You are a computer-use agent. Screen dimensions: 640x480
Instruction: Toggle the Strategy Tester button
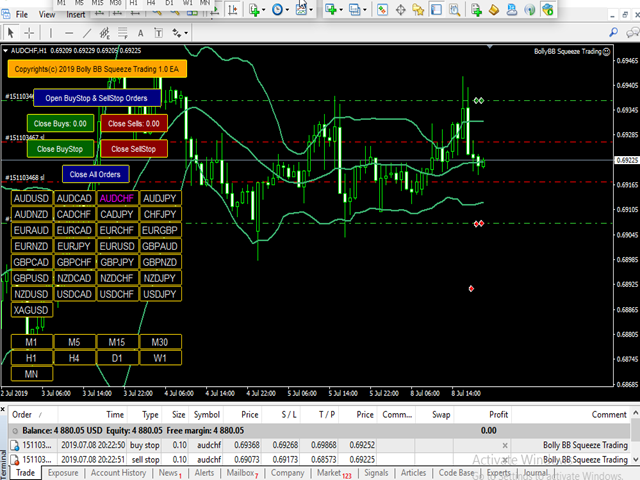coord(454,10)
